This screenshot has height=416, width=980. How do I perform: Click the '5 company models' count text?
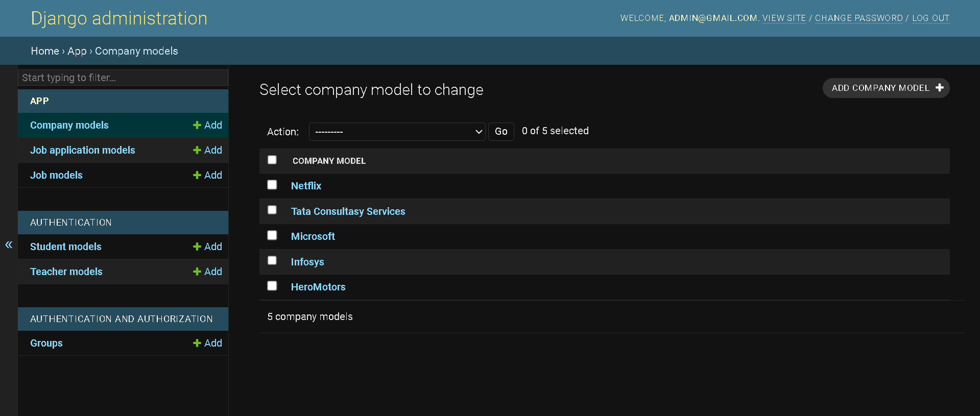(310, 316)
